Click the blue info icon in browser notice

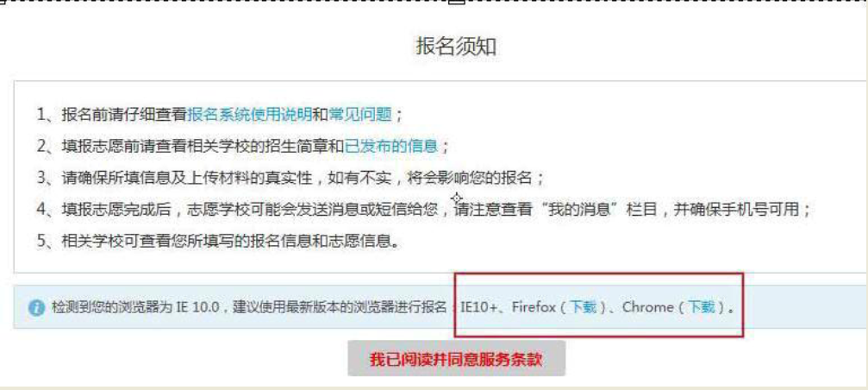click(36, 307)
